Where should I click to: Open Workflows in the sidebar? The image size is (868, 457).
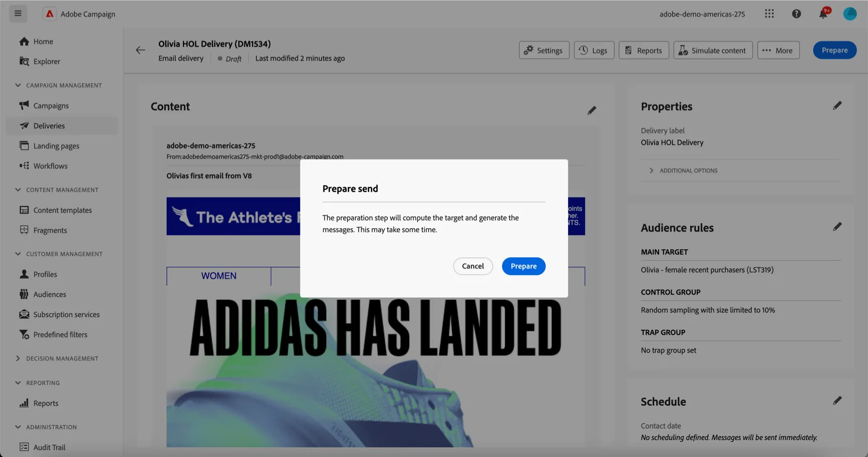click(62, 166)
